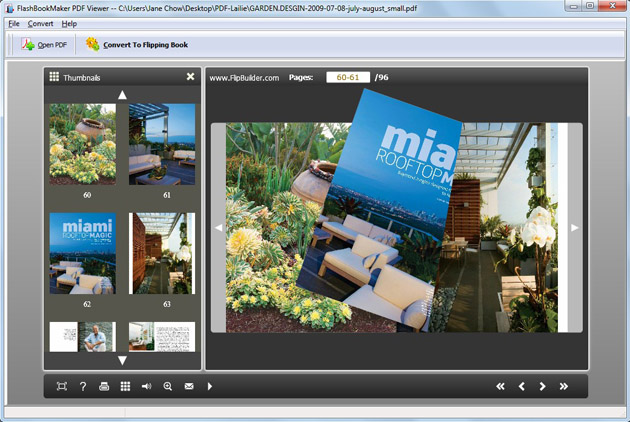630x422 pixels.
Task: Click the email envelope icon
Action: coord(188,386)
